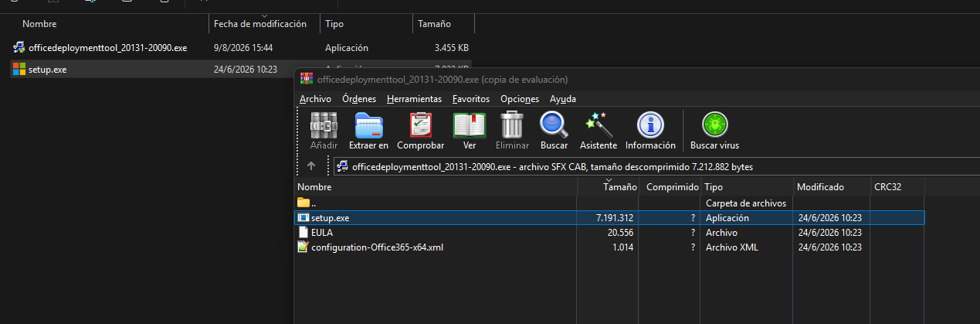Viewport: 980px width, 324px height.
Task: Click the Buscar magnifier icon
Action: (x=554, y=125)
